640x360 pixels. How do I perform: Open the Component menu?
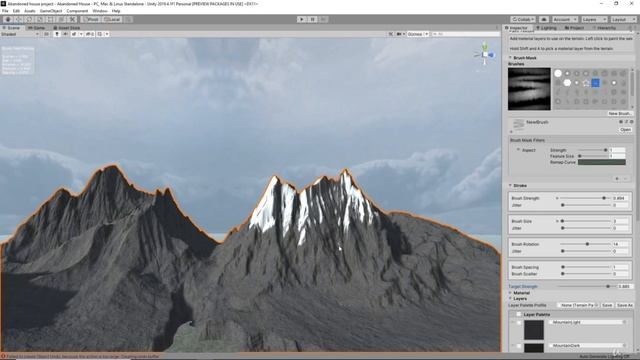[77, 11]
